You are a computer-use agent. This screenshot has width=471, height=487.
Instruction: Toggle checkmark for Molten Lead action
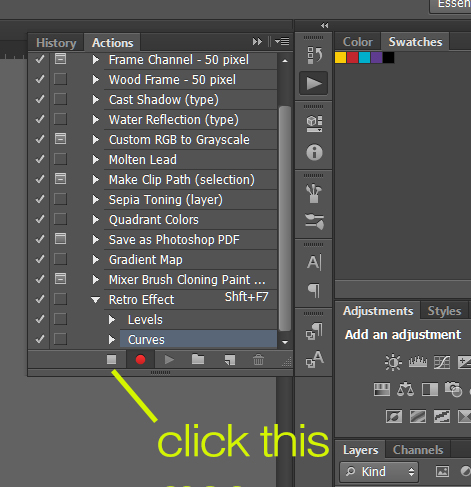click(x=40, y=159)
